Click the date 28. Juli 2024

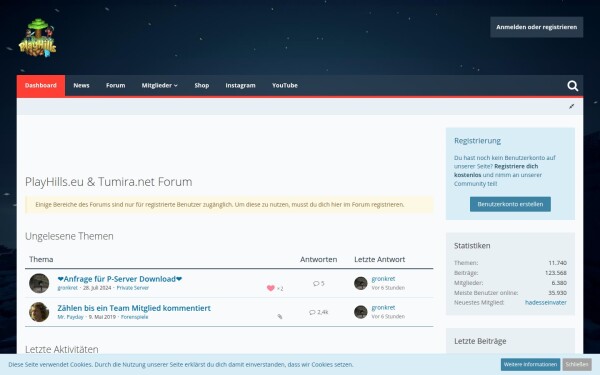click(x=97, y=288)
